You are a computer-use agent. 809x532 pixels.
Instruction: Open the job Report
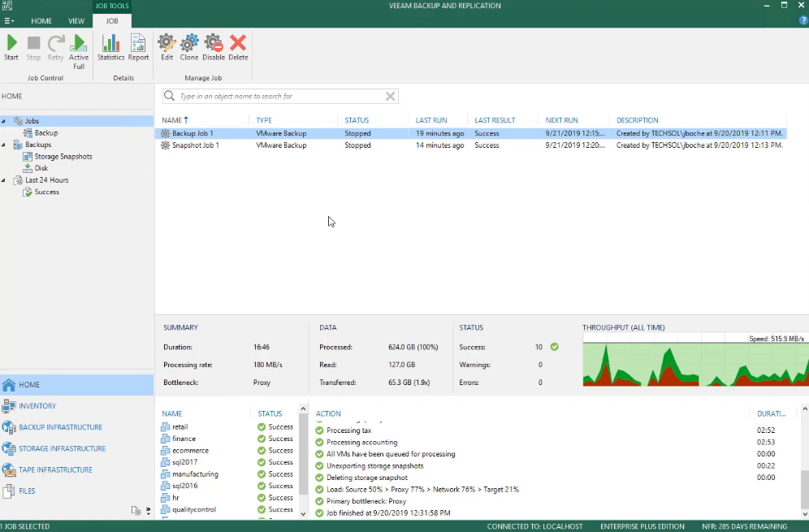point(138,47)
